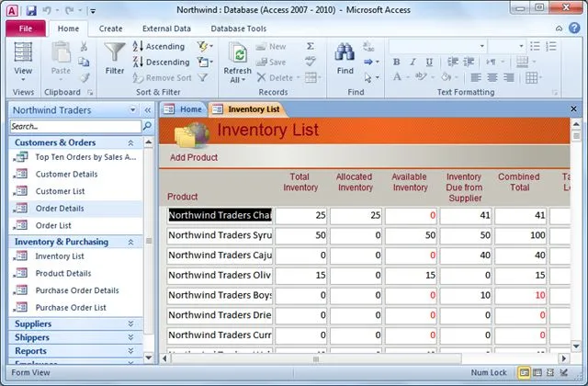Screen dimensions: 588x386
Task: Open the View button in ribbon
Action: [x=23, y=62]
